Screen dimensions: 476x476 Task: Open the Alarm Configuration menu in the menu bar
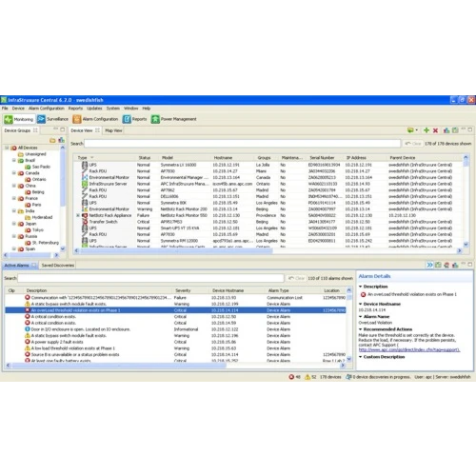[47, 109]
